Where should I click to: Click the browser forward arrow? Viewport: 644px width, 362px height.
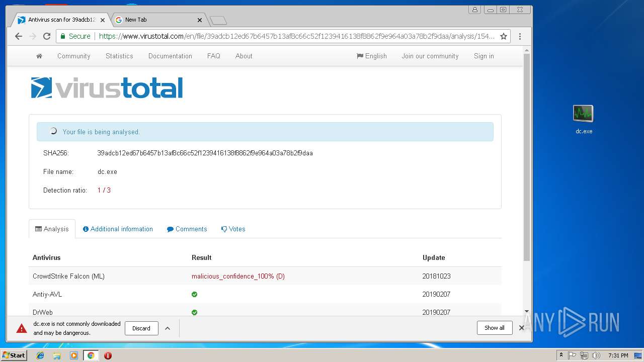pos(33,36)
